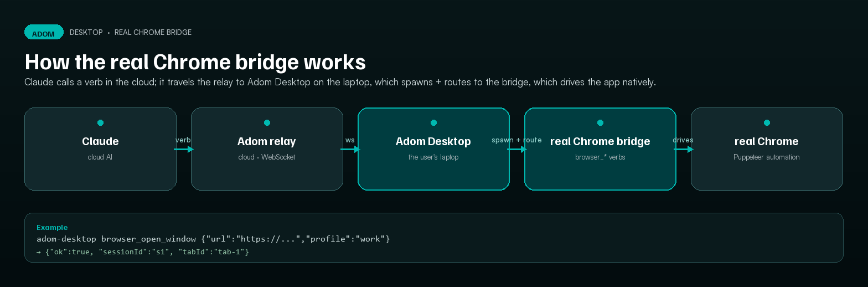Click the 'cloud AI' caption

coord(100,157)
